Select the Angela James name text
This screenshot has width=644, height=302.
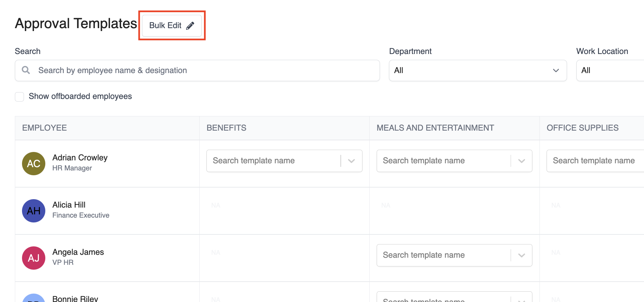click(x=78, y=252)
